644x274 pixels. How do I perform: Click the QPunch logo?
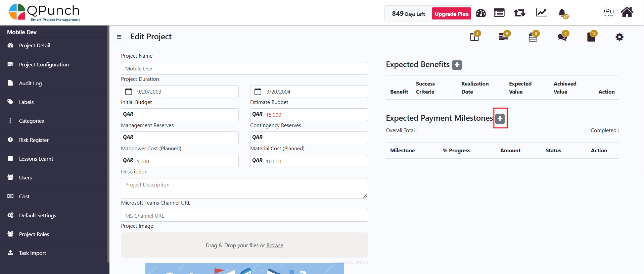click(x=44, y=13)
